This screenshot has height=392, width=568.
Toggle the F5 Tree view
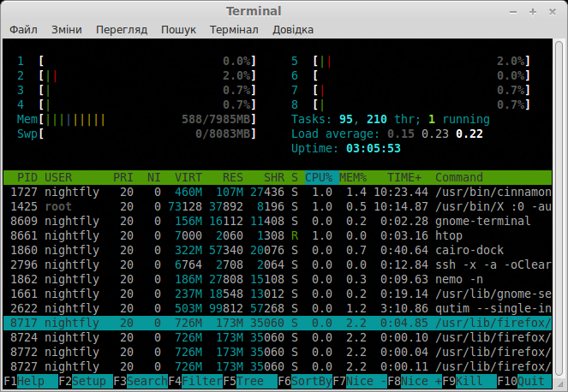[250, 381]
